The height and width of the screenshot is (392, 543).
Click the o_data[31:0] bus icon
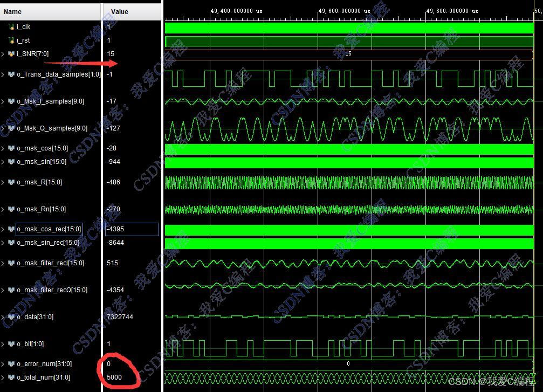click(x=11, y=317)
